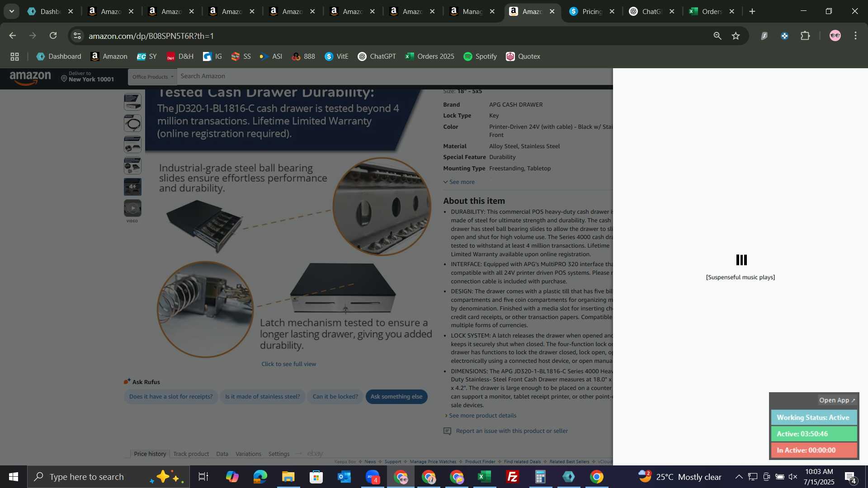
Task: Ask Rufus Can it be locked
Action: (x=335, y=397)
